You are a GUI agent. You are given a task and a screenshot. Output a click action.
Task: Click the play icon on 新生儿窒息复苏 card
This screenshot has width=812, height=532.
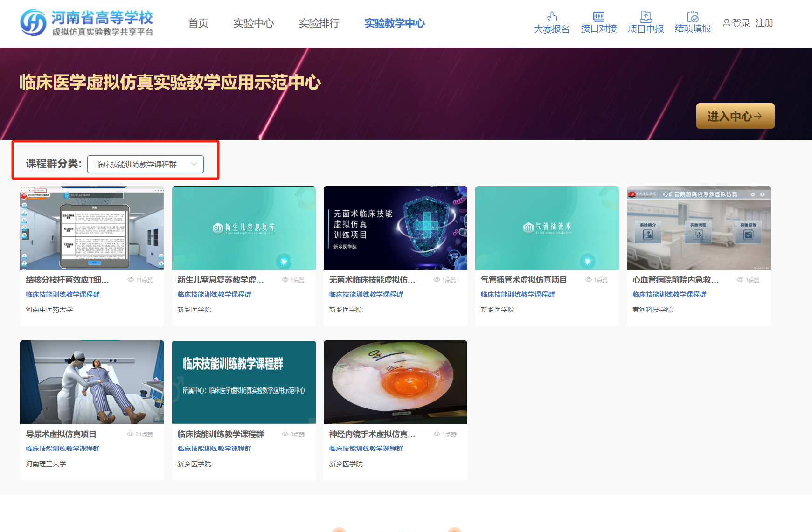click(x=285, y=262)
